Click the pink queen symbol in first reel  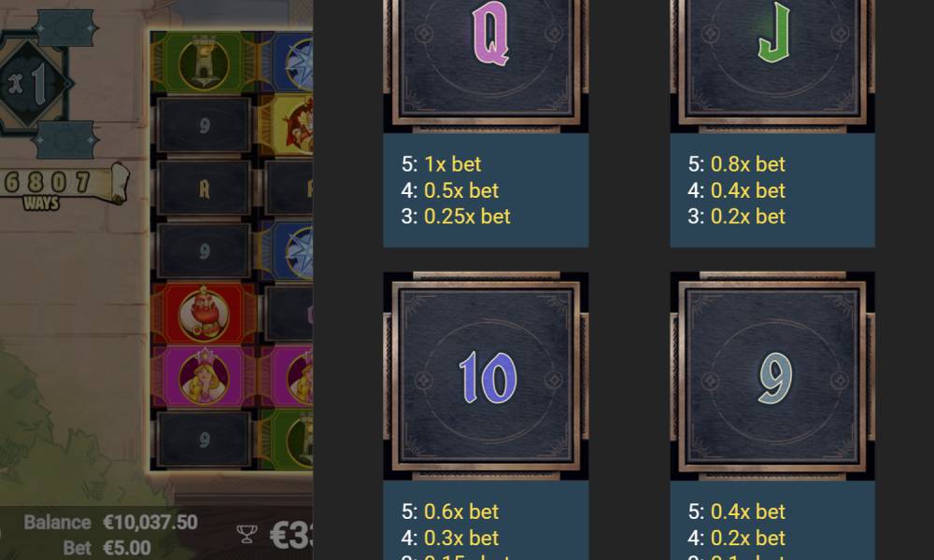204,377
